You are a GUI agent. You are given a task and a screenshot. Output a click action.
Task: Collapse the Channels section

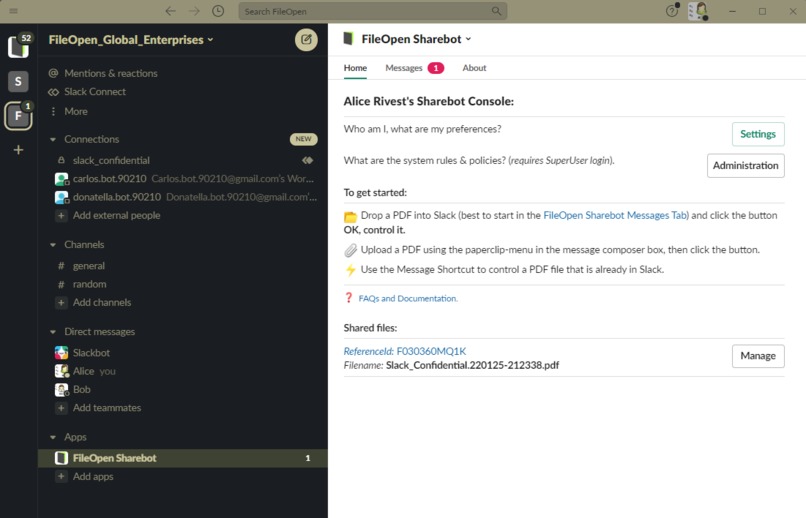point(53,245)
